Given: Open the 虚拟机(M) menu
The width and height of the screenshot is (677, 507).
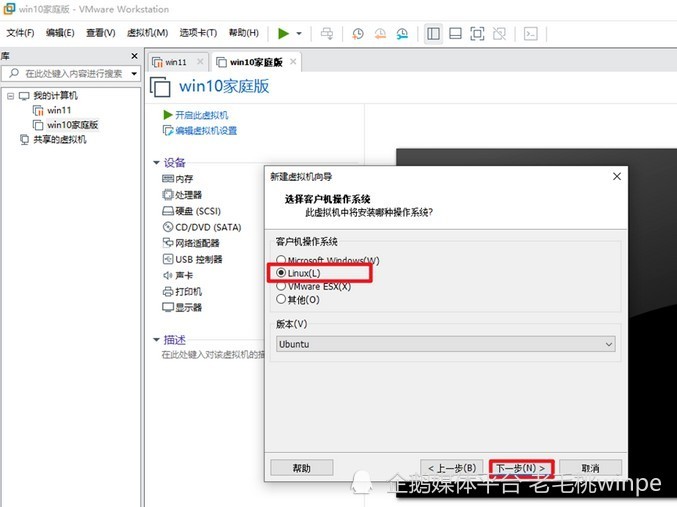Looking at the screenshot, I should pyautogui.click(x=147, y=33).
